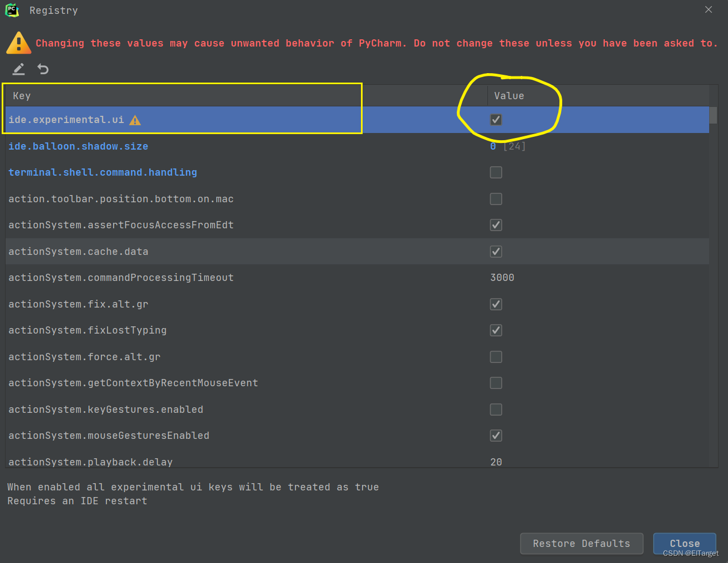The image size is (728, 563).
Task: Click the Revert to default arrow icon
Action: [43, 69]
